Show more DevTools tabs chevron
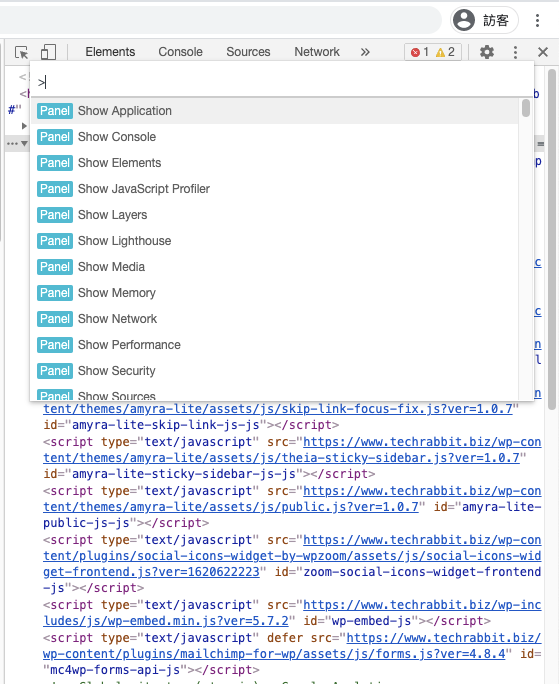The width and height of the screenshot is (559, 684). click(365, 52)
